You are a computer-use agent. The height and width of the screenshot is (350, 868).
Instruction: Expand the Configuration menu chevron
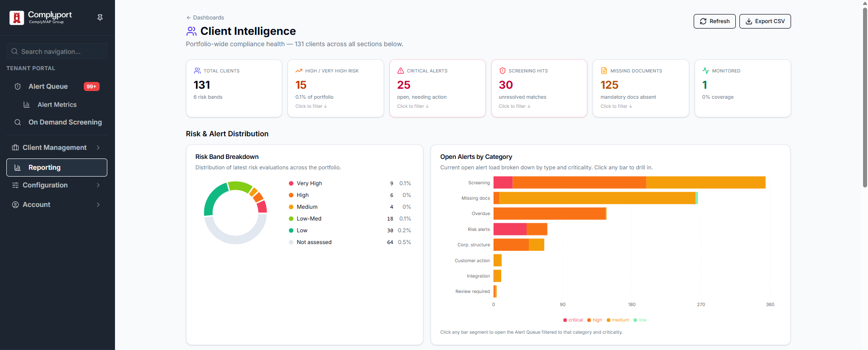98,185
